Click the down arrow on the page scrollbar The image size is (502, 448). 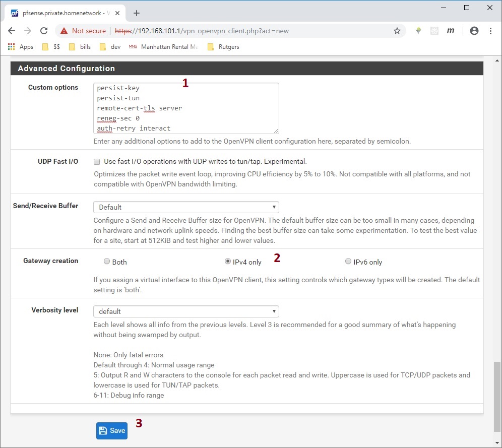tap(496, 442)
